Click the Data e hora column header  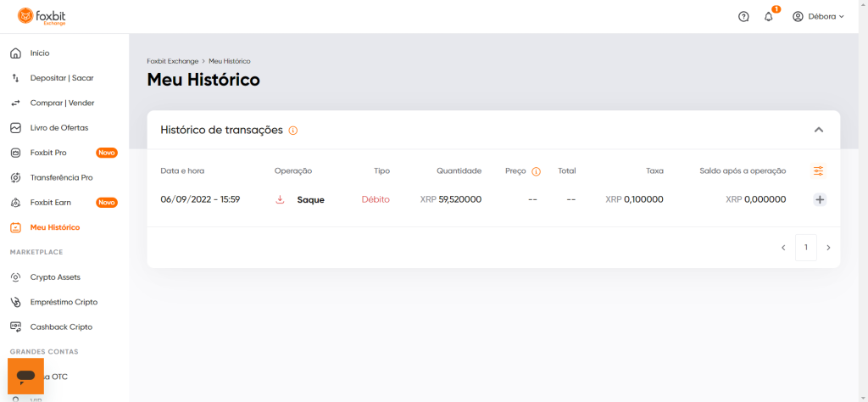[182, 171]
